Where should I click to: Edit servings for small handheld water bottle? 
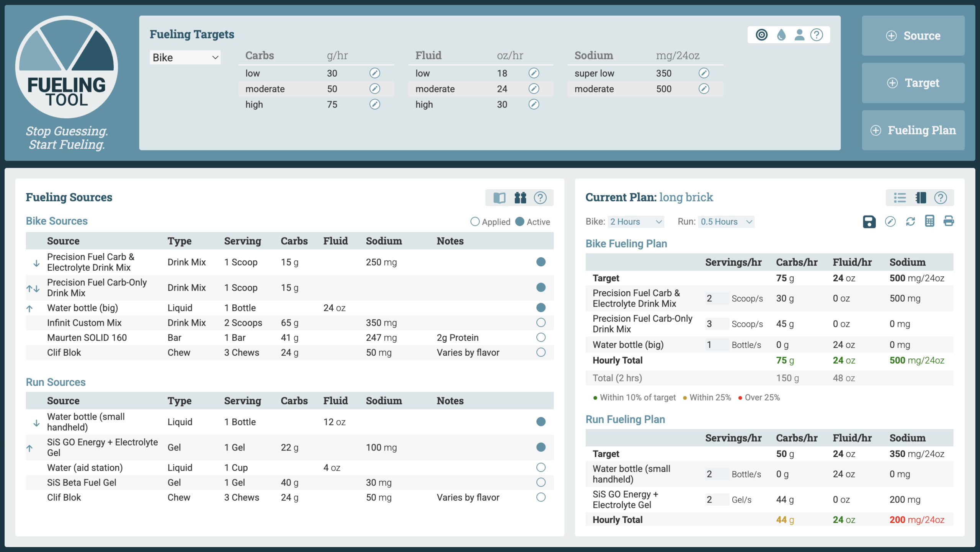tap(717, 474)
